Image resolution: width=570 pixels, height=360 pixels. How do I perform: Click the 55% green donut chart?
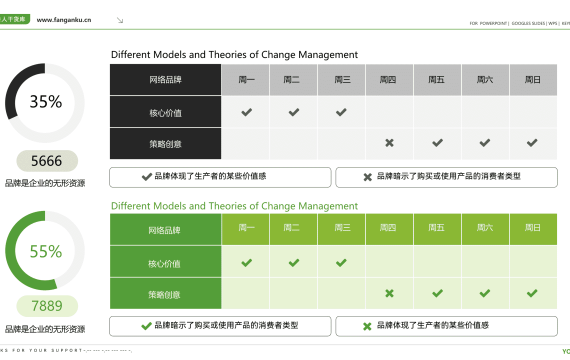point(45,251)
